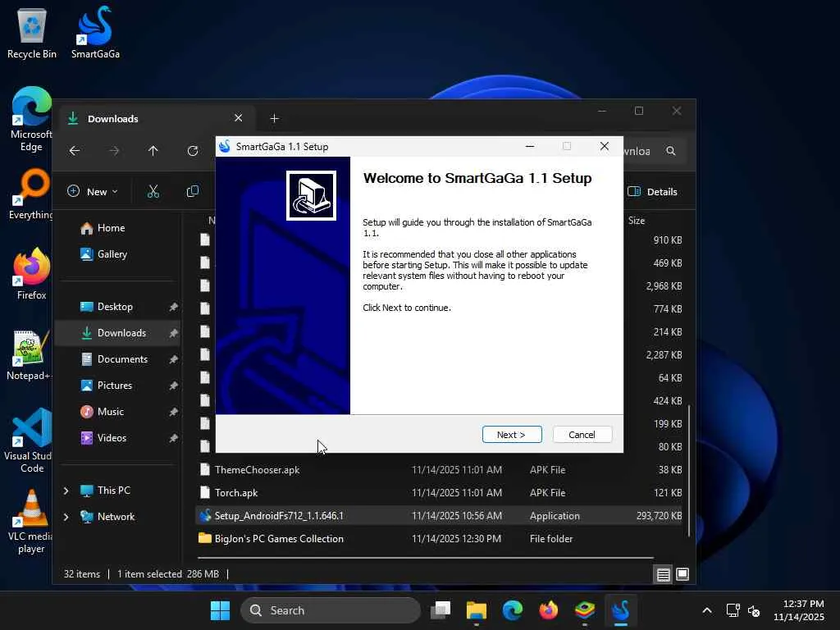Open Windows Start menu
840x630 pixels.
pos(220,610)
